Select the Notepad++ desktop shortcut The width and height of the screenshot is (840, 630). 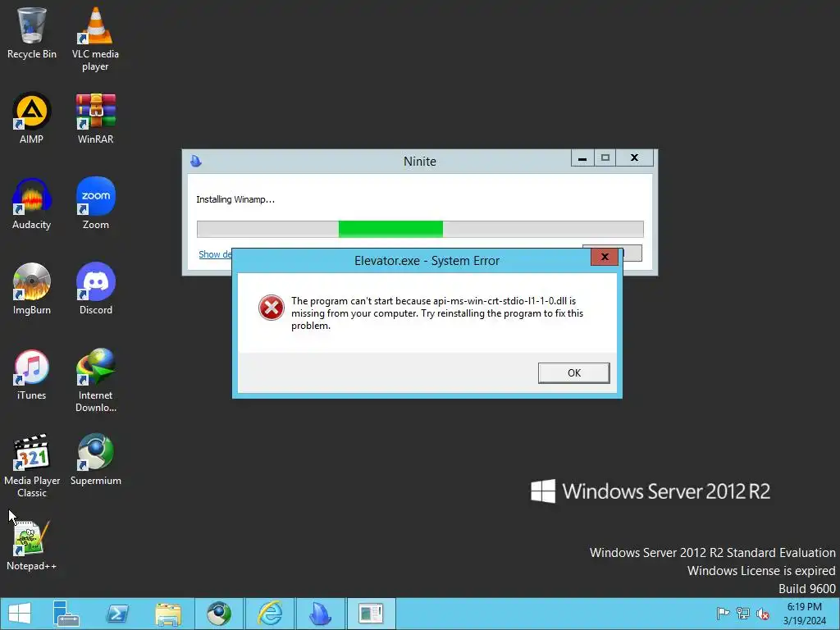[x=32, y=545]
